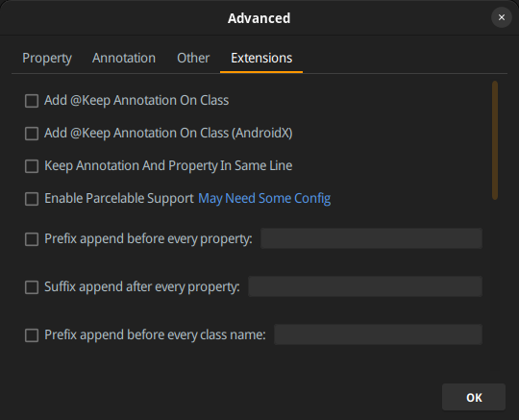519x420 pixels.
Task: Enable Add @Keep Annotation On Class checkbox
Action: pyautogui.click(x=32, y=101)
